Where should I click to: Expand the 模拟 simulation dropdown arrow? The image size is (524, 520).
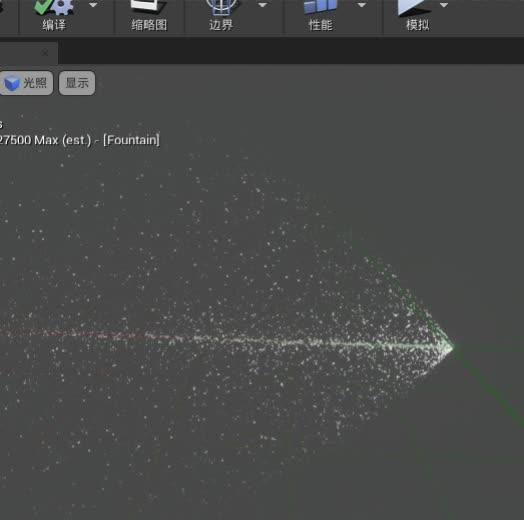click(443, 5)
